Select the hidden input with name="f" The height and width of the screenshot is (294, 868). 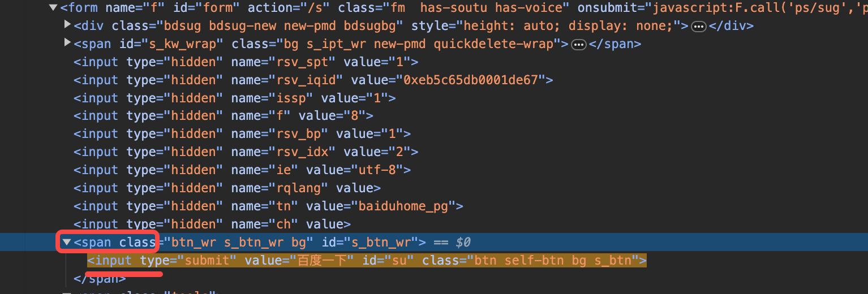[224, 116]
